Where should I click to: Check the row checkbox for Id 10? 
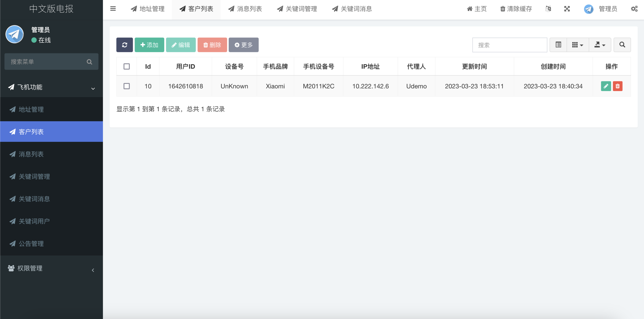127,86
